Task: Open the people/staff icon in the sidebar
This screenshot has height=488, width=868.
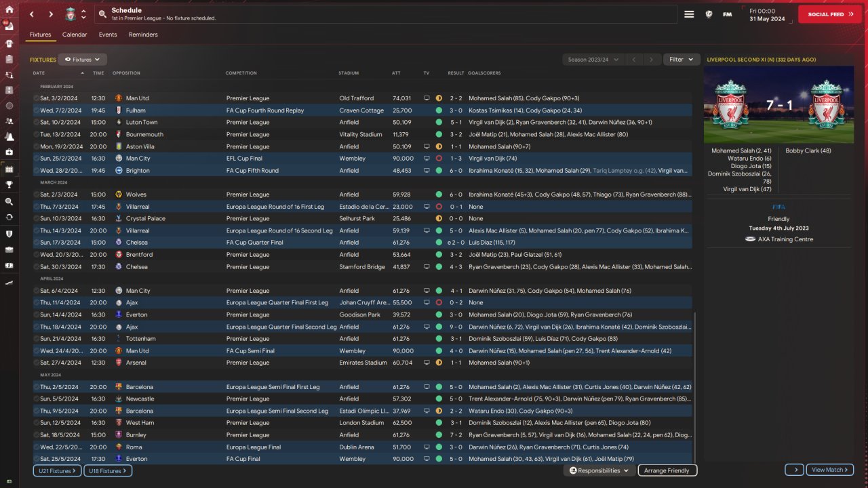Action: 9,121
